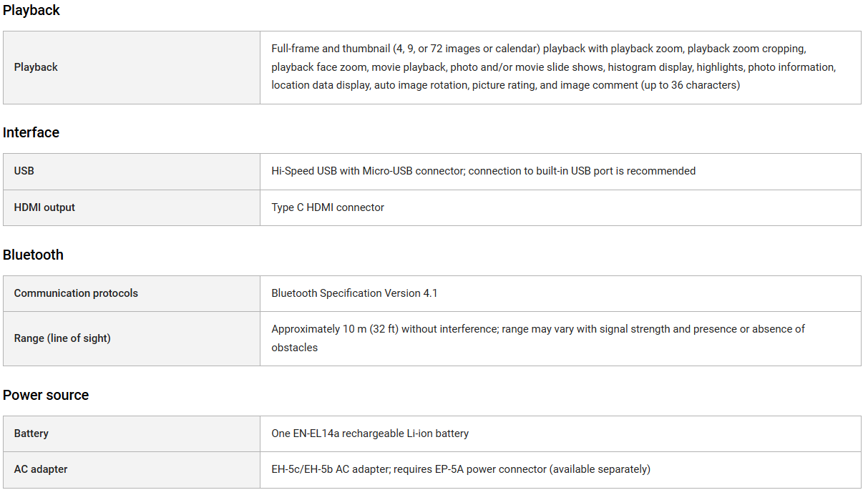Click the image comment 36 characters line

pyautogui.click(x=505, y=85)
